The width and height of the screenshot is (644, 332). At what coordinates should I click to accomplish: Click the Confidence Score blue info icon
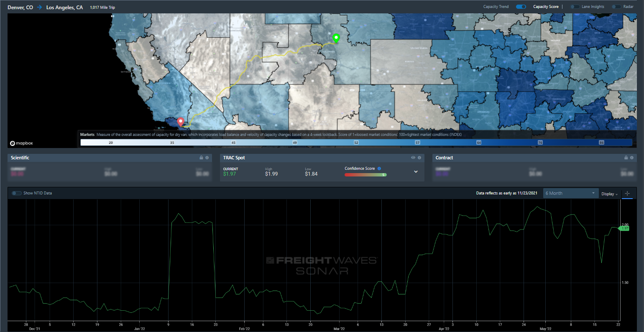coord(379,169)
